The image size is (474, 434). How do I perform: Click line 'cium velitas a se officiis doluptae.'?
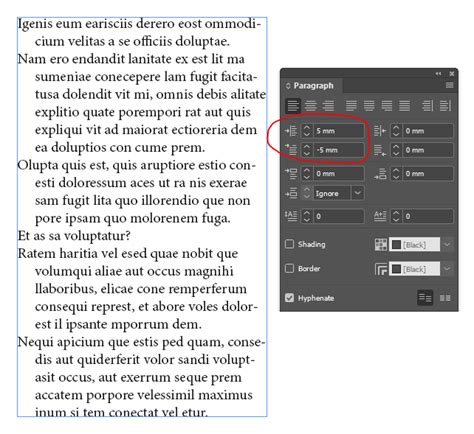[x=132, y=41]
